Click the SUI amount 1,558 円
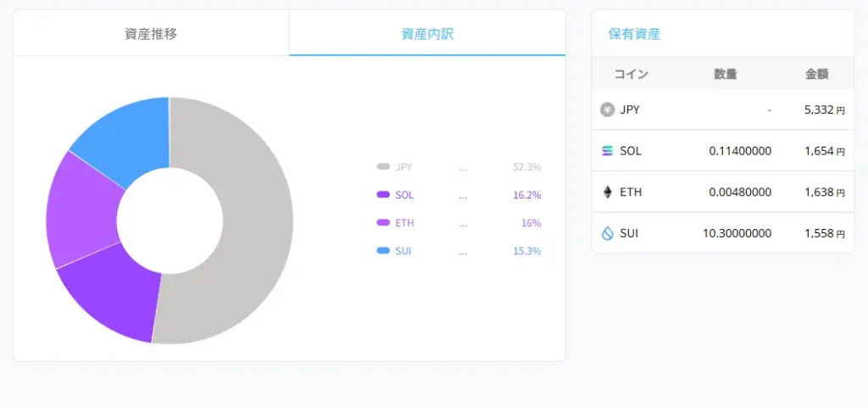 click(825, 234)
